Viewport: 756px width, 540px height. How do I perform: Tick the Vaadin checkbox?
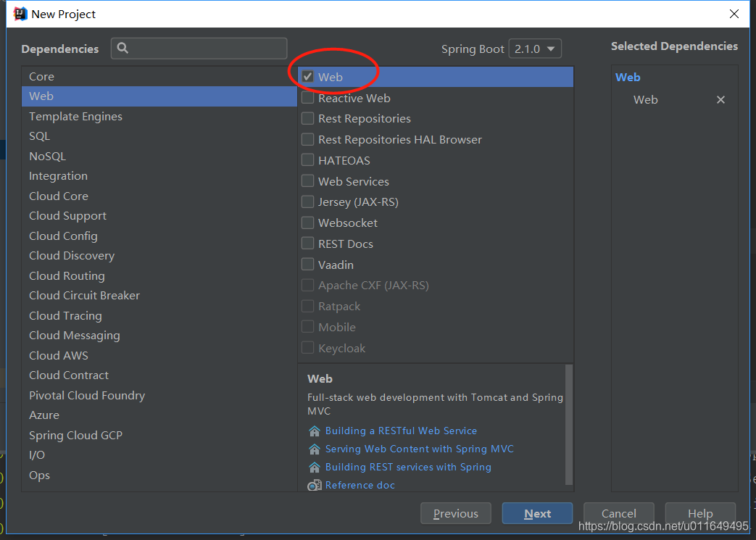click(307, 265)
